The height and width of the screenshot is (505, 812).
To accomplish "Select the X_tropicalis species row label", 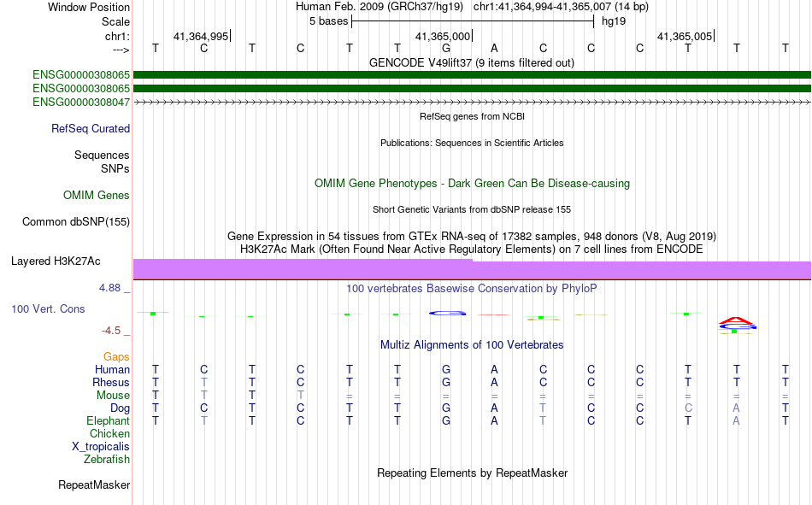I will point(101,447).
